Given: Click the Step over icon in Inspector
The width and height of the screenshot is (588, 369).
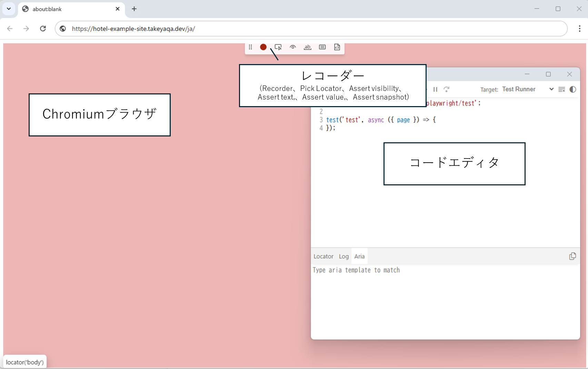Looking at the screenshot, I should [447, 89].
